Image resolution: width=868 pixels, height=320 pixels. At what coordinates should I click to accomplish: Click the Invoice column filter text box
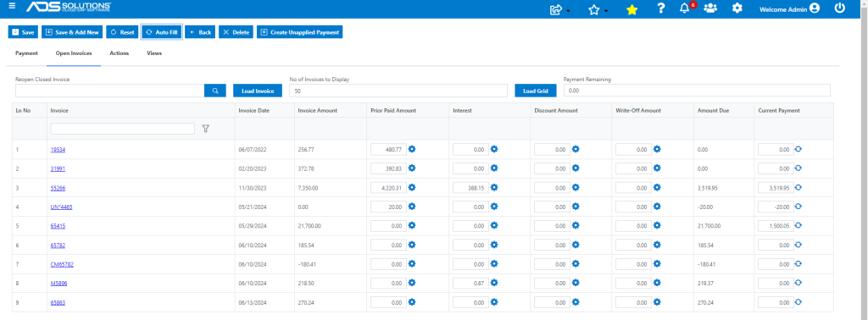pos(122,129)
